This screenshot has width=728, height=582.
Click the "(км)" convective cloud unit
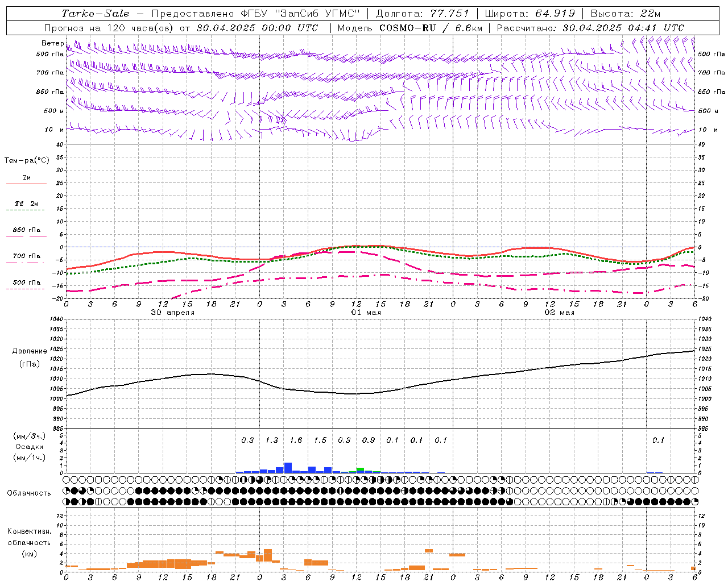click(x=29, y=554)
